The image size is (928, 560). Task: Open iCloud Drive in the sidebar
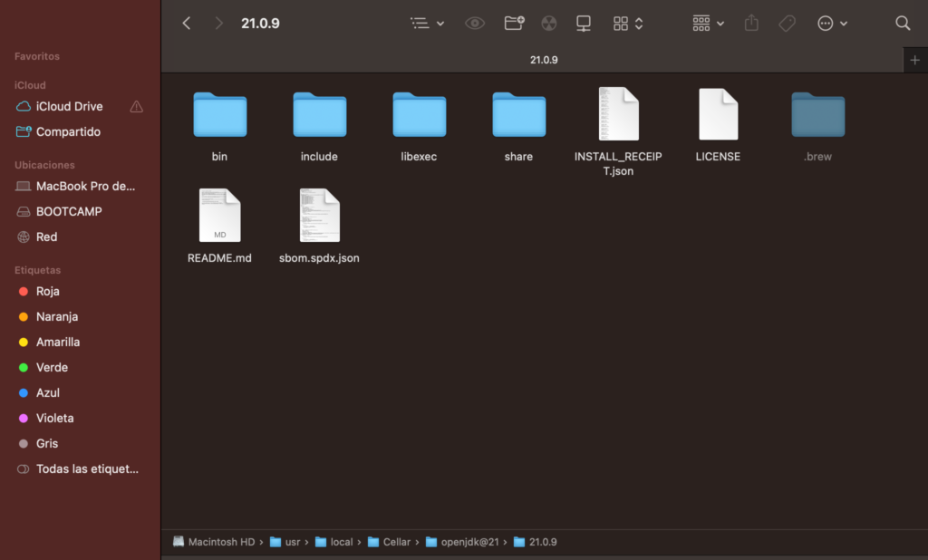[69, 106]
